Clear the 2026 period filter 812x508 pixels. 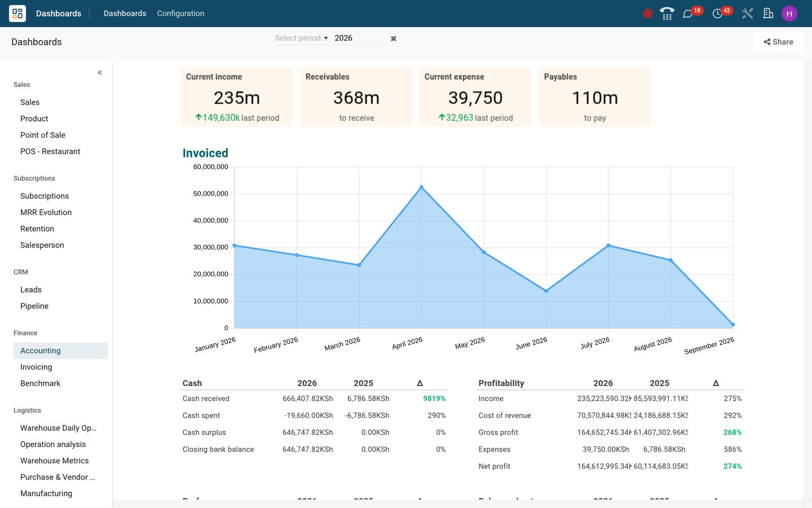(393, 39)
